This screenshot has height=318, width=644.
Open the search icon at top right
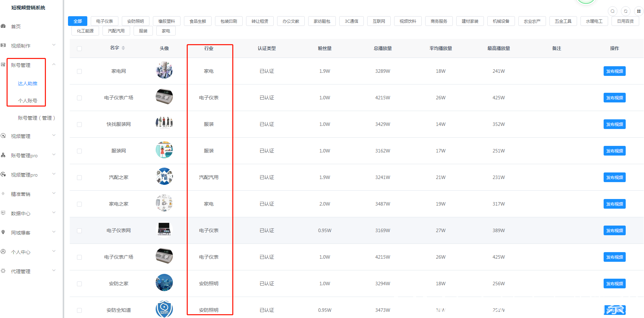613,11
